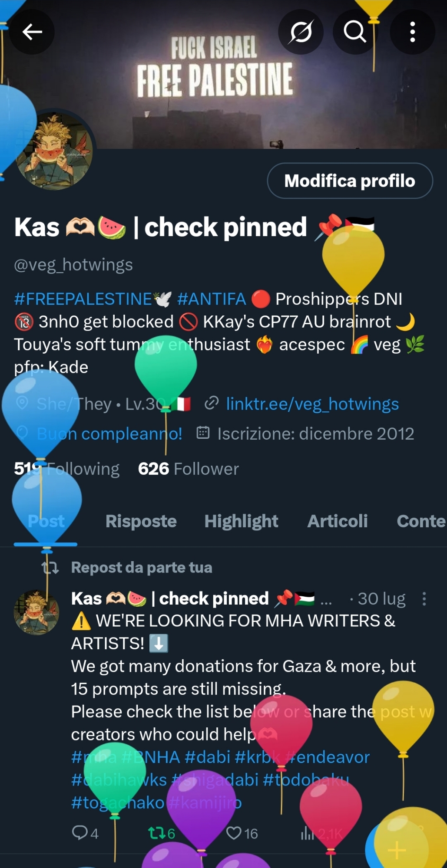Tap the profile avatar picture
This screenshot has height=868, width=447.
(x=54, y=151)
